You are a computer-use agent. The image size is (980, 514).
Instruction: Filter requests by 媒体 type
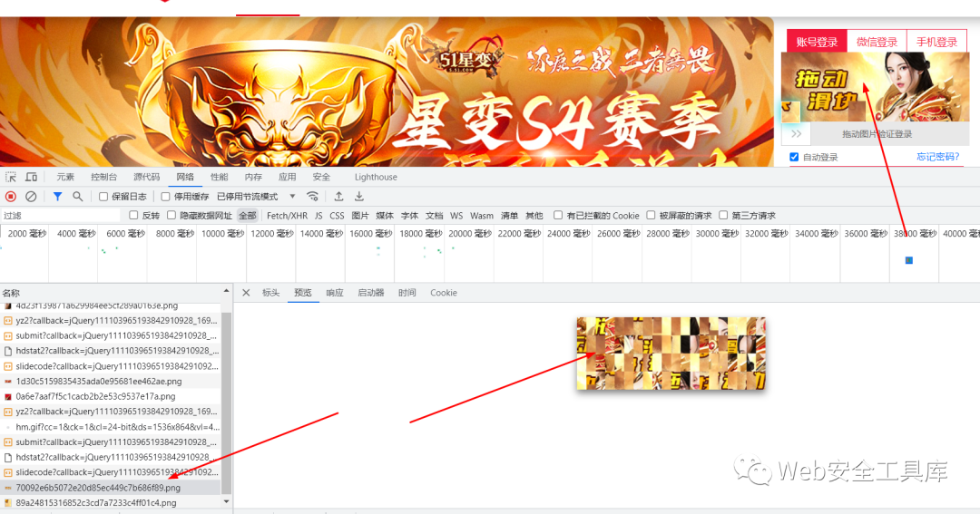385,216
